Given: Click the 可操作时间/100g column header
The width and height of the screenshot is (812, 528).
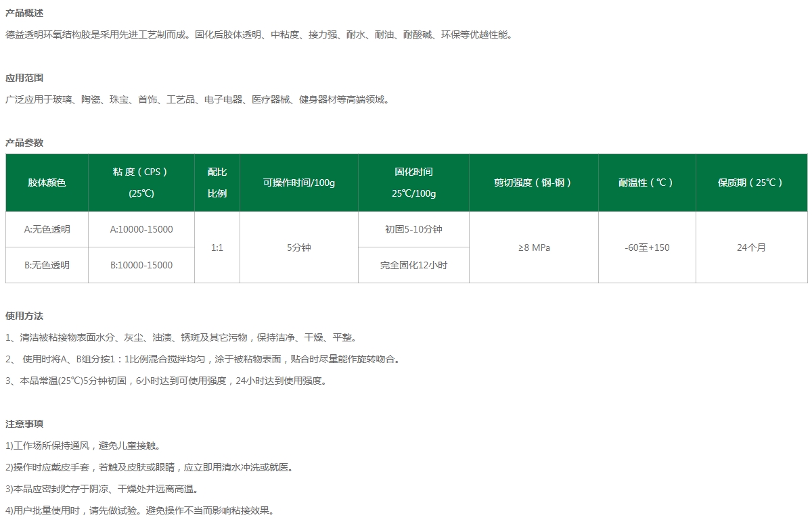Looking at the screenshot, I should click(298, 183).
